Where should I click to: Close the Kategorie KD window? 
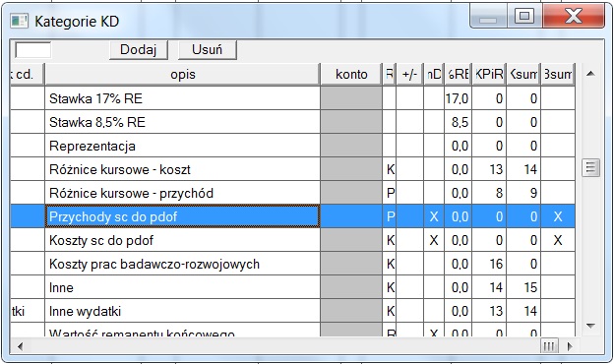pos(574,16)
